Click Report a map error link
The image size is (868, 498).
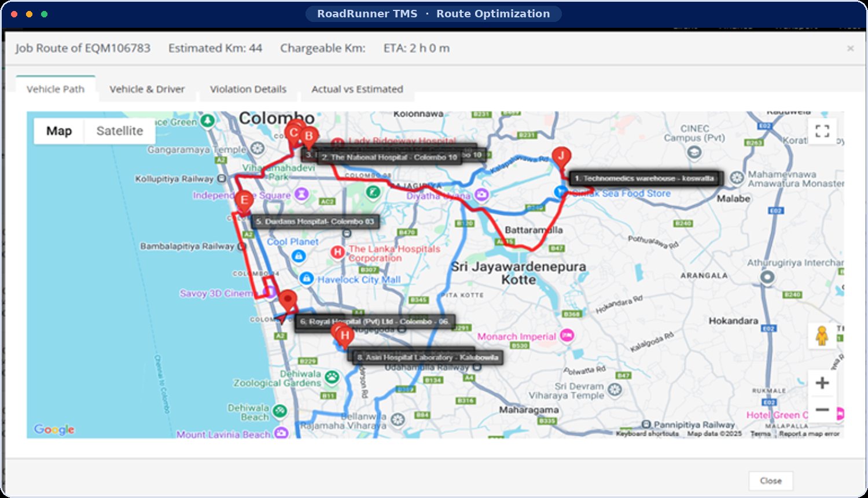809,433
